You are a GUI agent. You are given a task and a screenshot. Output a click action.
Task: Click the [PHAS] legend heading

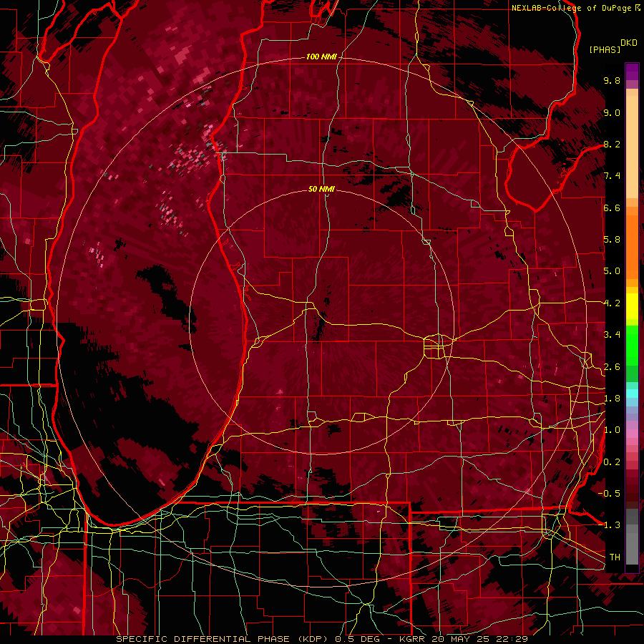(605, 49)
